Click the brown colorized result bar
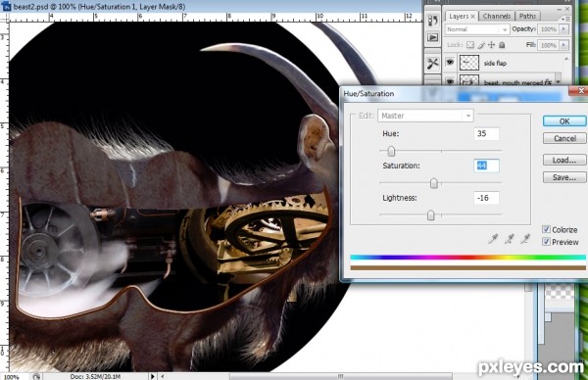Image resolution: width=588 pixels, height=380 pixels. [x=467, y=267]
